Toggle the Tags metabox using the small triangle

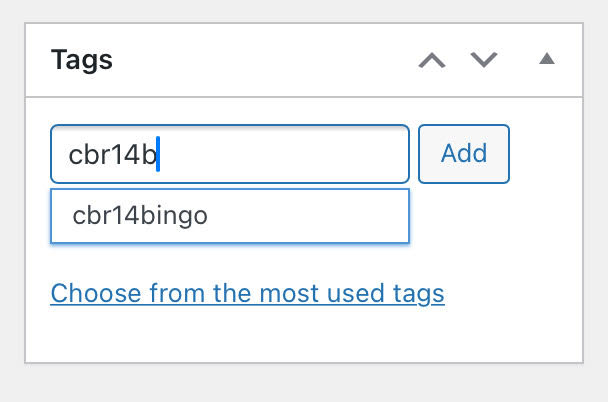tap(546, 60)
